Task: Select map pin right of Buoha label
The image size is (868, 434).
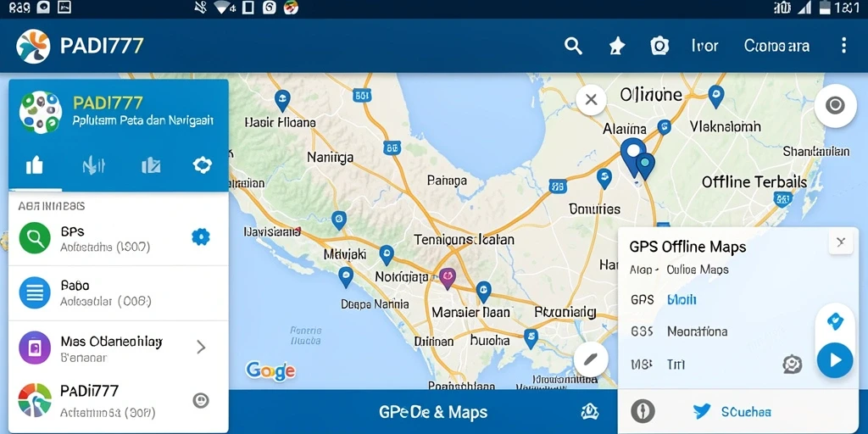Action: (x=531, y=338)
